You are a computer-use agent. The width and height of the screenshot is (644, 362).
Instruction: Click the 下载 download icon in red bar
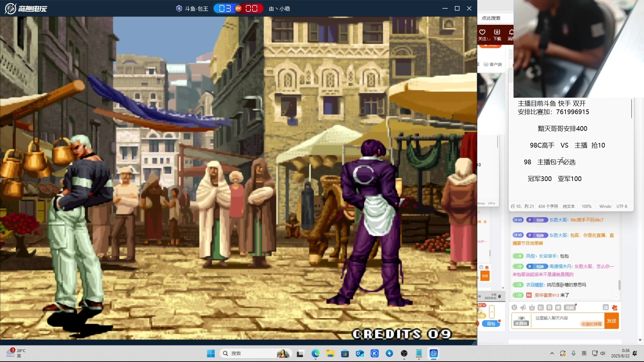pos(497,35)
